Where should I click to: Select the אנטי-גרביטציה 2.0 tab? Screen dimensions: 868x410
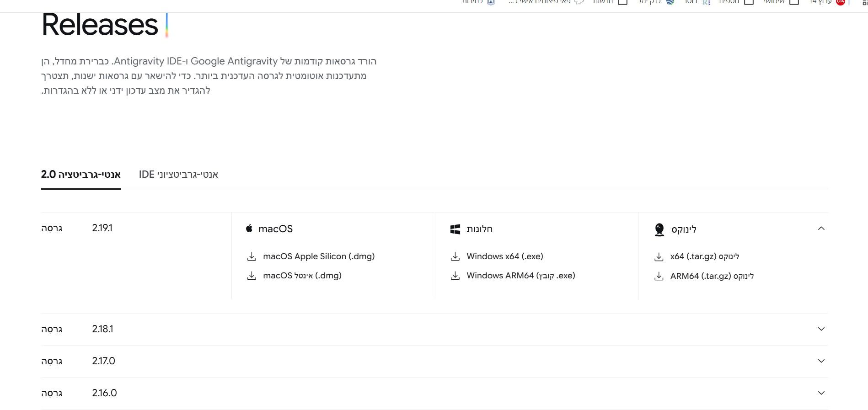(x=81, y=174)
